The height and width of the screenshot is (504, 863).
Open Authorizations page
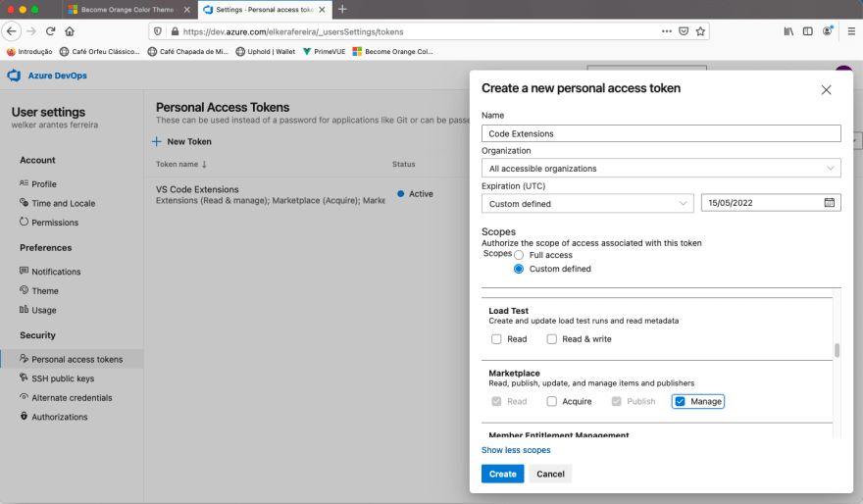point(59,417)
